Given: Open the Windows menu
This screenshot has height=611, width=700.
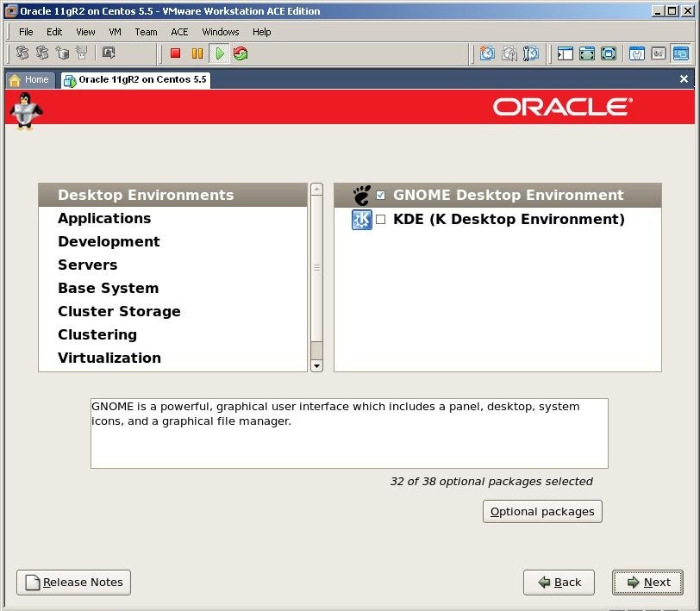Looking at the screenshot, I should [221, 32].
